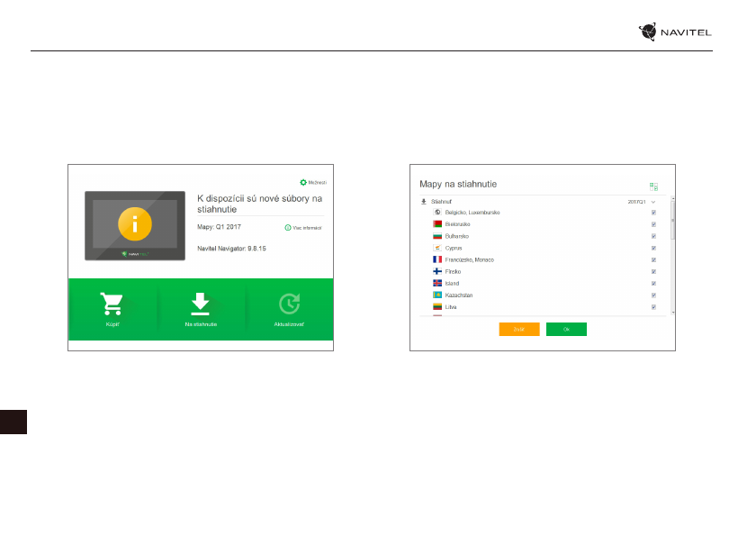Click the France flag icon
756x536 pixels.
pyautogui.click(x=437, y=259)
